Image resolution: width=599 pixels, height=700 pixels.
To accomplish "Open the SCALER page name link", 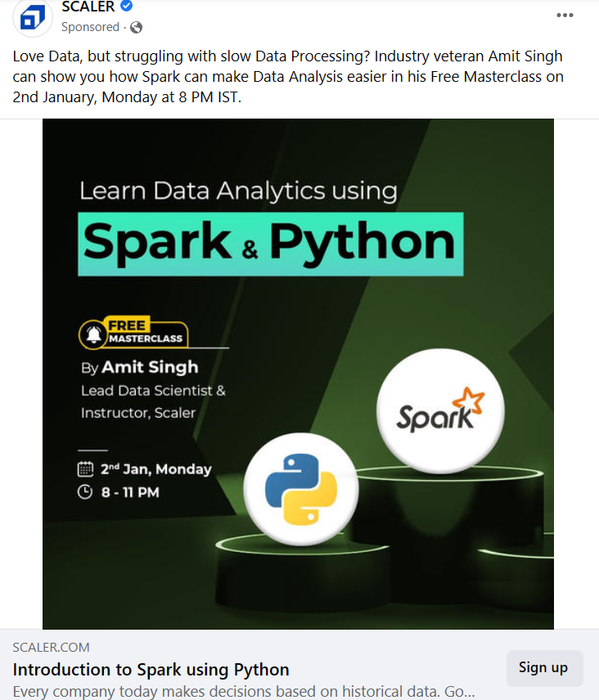I will (88, 7).
